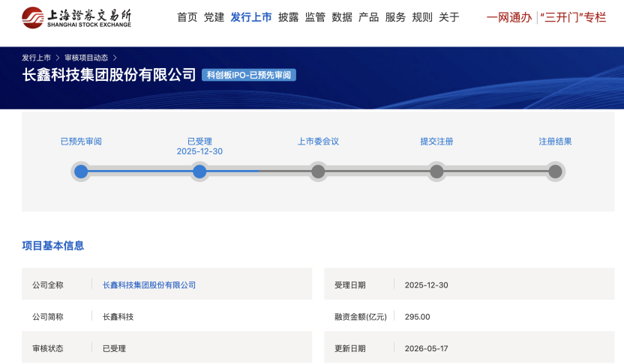The width and height of the screenshot is (624, 364).
Task: Click the 提交注册 step label
Action: (436, 142)
